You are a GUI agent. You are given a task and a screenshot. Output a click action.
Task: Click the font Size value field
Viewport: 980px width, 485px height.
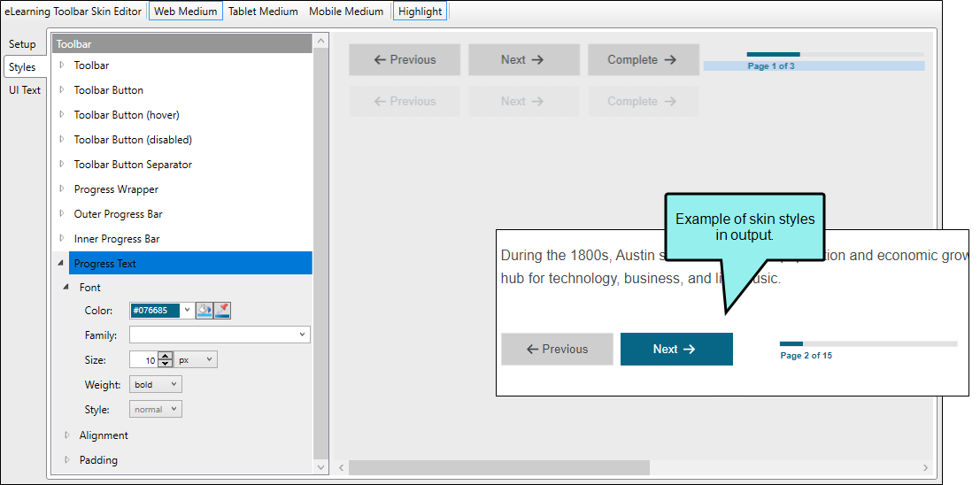click(143, 360)
